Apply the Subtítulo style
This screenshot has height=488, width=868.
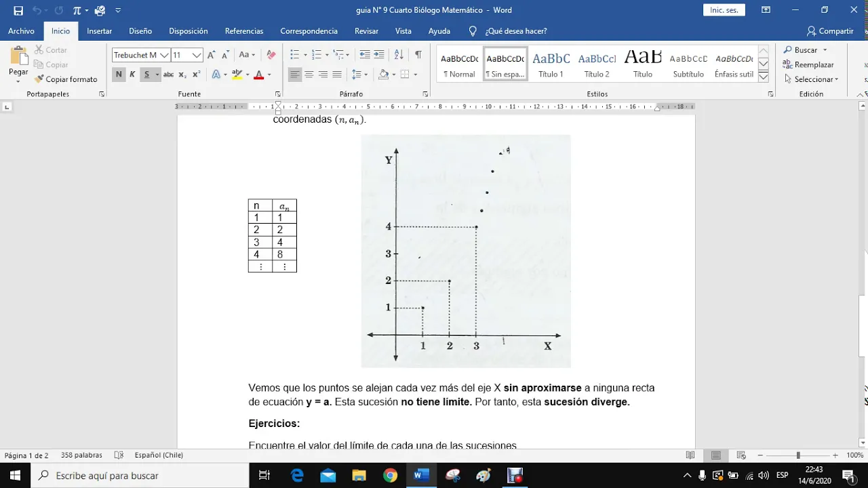pos(688,64)
